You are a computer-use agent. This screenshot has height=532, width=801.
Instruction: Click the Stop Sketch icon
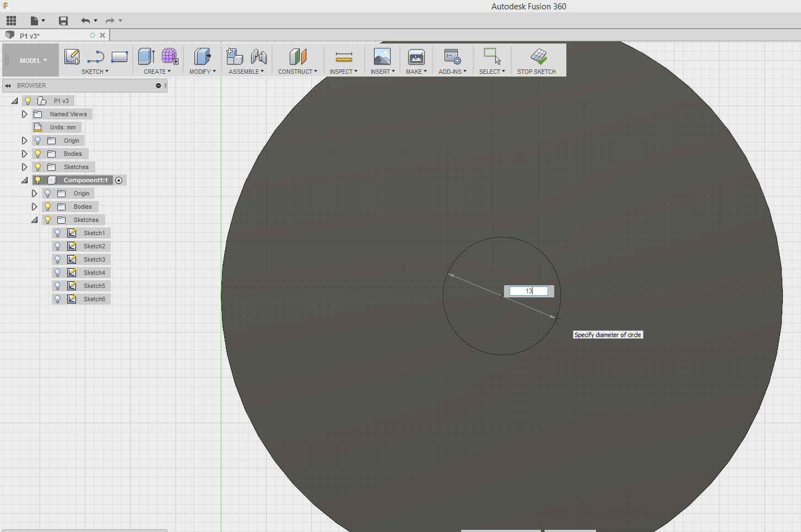pyautogui.click(x=538, y=56)
